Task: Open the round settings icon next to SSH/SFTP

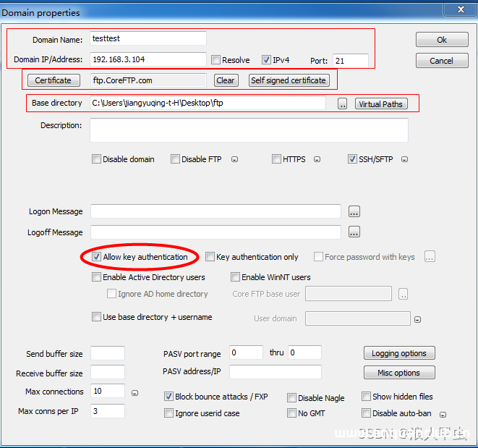Action: coord(404,160)
